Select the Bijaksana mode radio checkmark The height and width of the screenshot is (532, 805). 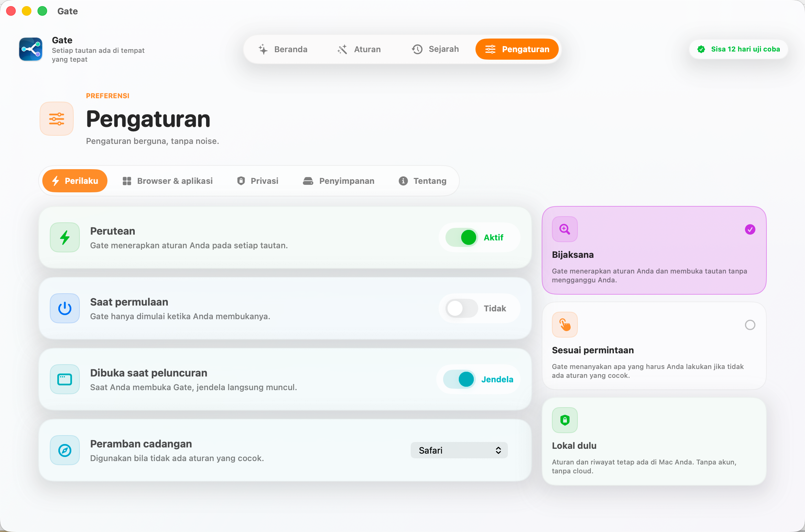(750, 230)
